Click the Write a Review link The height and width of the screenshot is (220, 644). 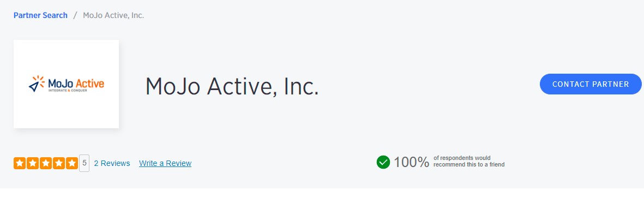point(165,163)
